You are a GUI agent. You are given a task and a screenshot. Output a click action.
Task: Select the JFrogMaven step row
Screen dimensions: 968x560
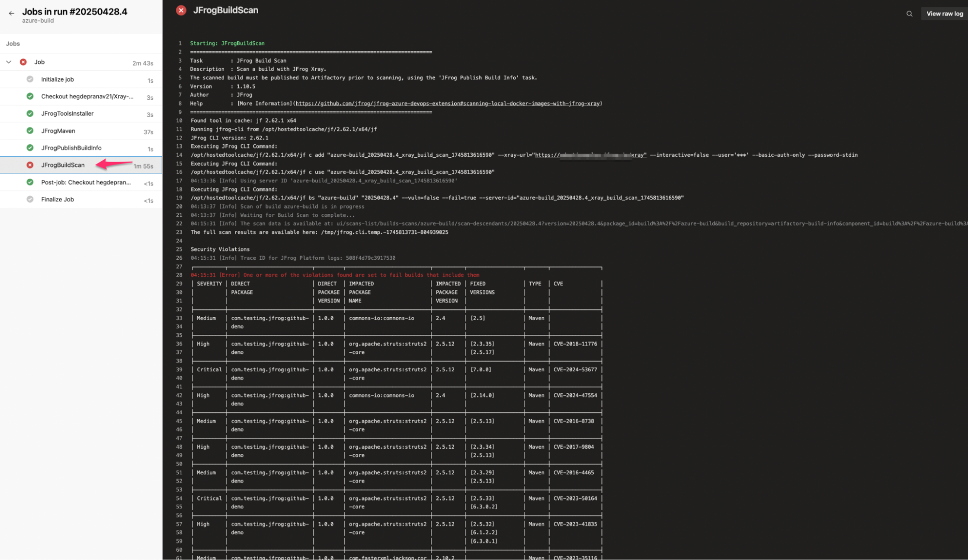tap(58, 131)
